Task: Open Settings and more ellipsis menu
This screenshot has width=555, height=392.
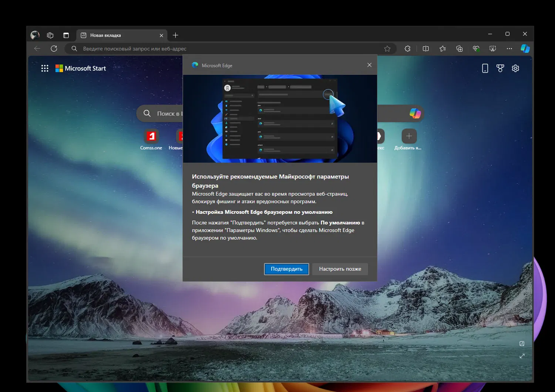Action: tap(509, 48)
